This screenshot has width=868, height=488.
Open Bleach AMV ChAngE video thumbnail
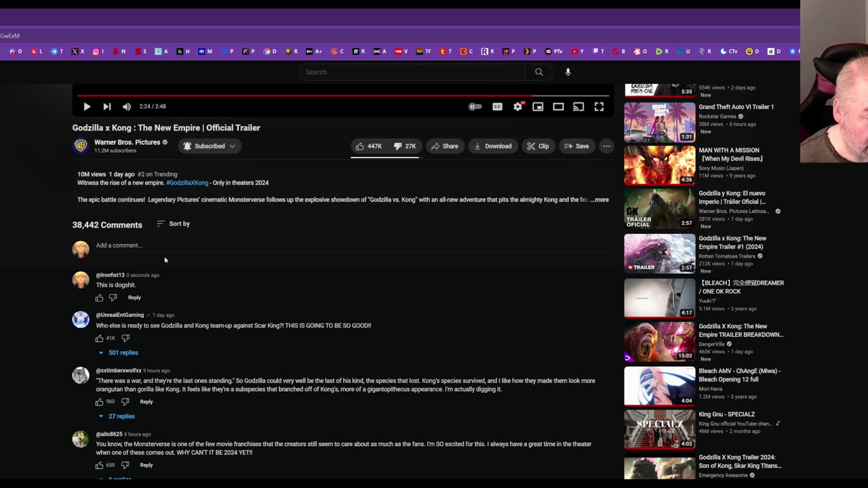660,386
